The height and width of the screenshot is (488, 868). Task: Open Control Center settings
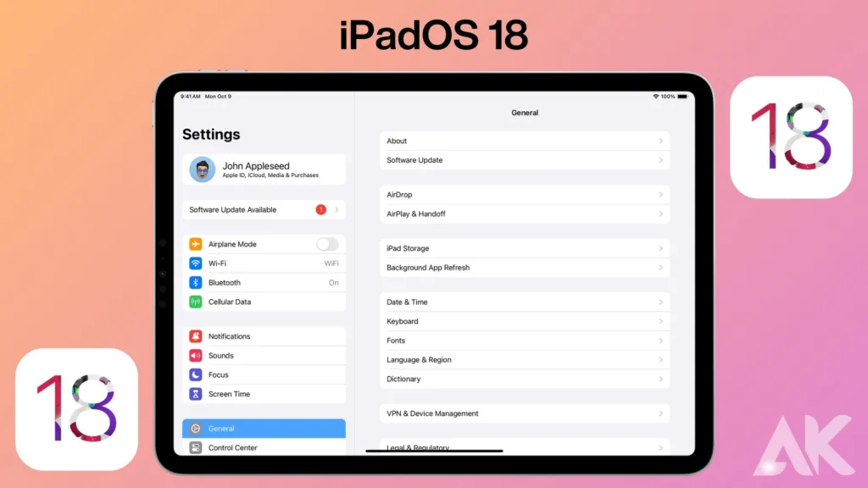coord(264,447)
